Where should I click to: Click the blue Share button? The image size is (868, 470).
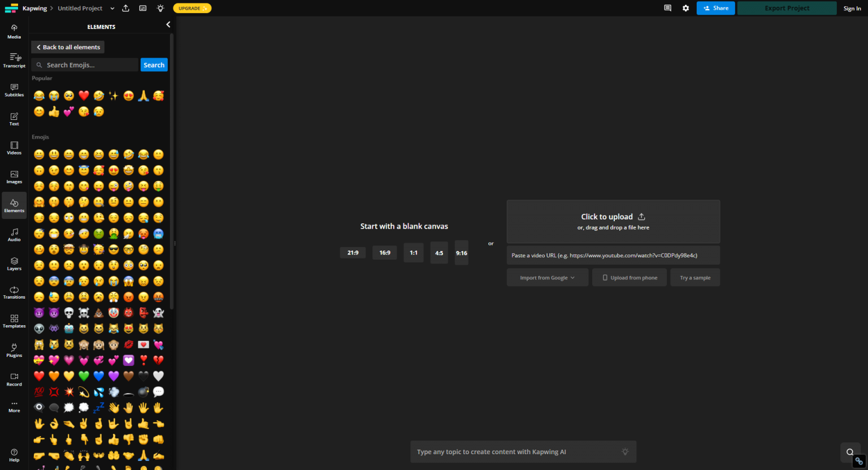pyautogui.click(x=715, y=8)
